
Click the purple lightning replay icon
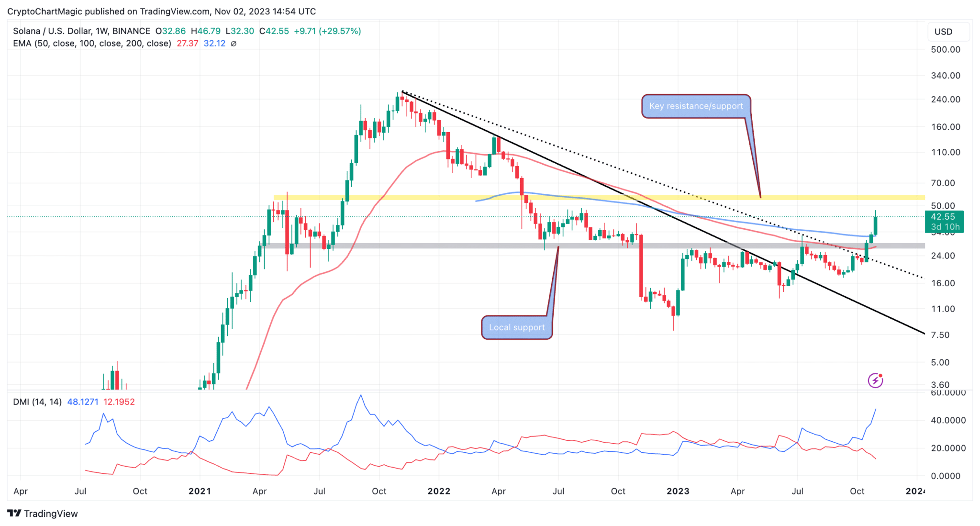[875, 381]
